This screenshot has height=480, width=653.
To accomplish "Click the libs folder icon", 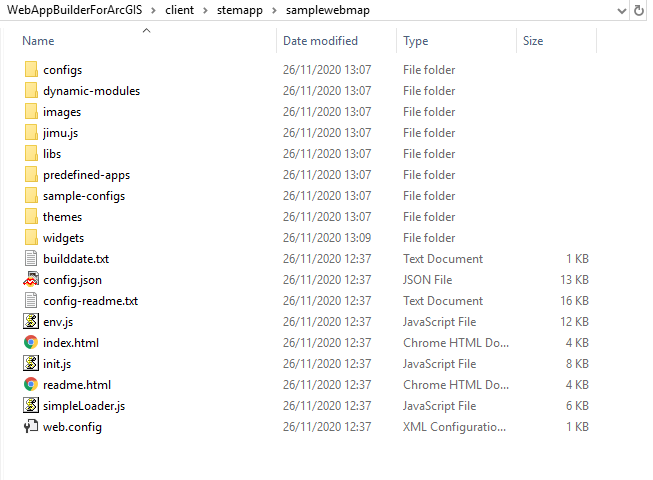I will point(31,153).
